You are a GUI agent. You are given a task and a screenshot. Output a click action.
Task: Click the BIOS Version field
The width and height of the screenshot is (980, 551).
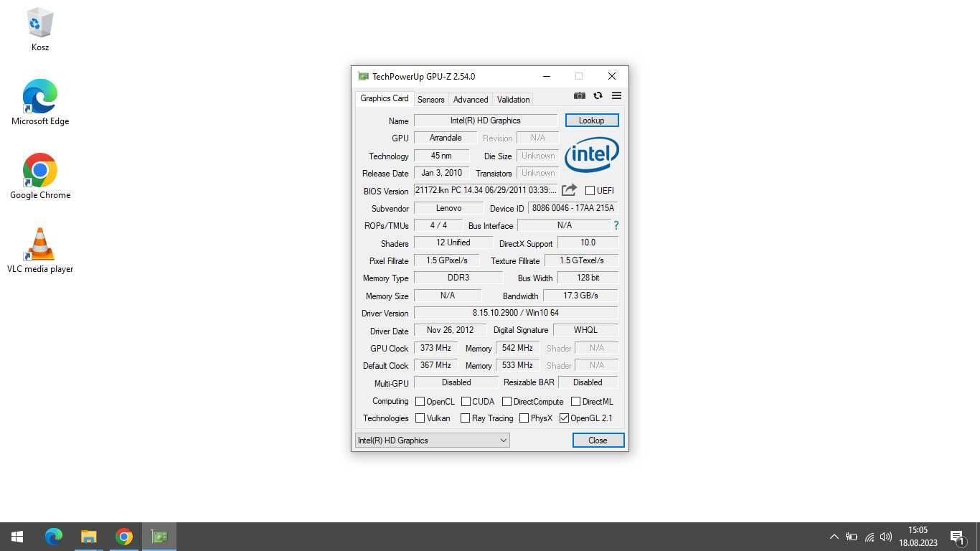pyautogui.click(x=486, y=190)
